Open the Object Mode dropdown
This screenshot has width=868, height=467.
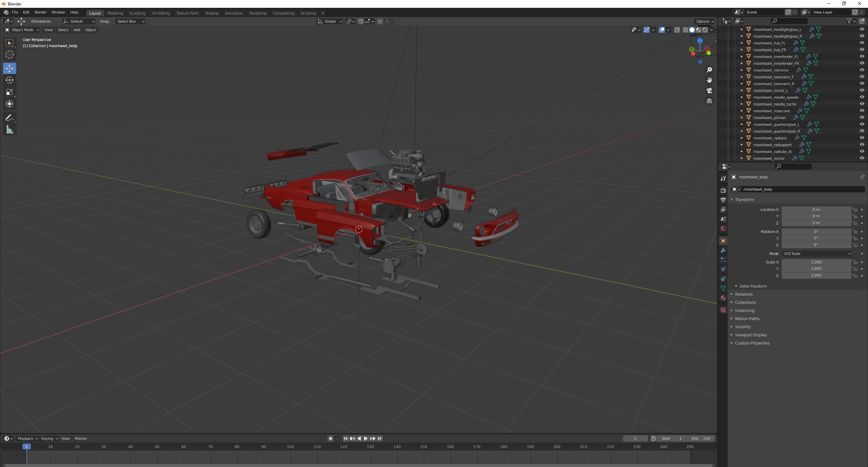click(22, 30)
